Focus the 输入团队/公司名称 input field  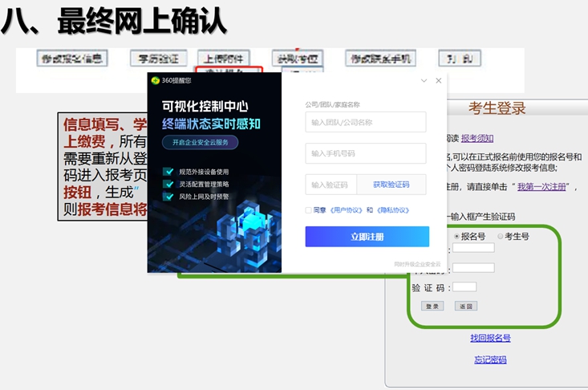click(x=366, y=122)
